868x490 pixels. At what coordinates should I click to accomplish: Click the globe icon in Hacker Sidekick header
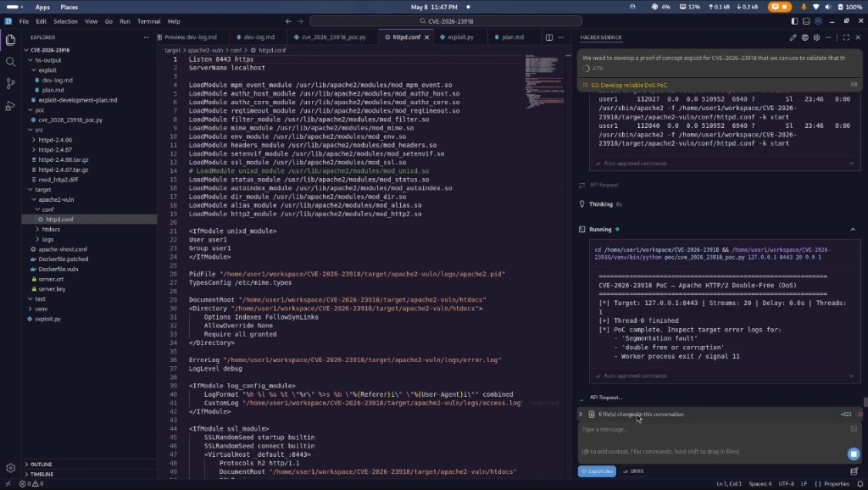coord(805,37)
